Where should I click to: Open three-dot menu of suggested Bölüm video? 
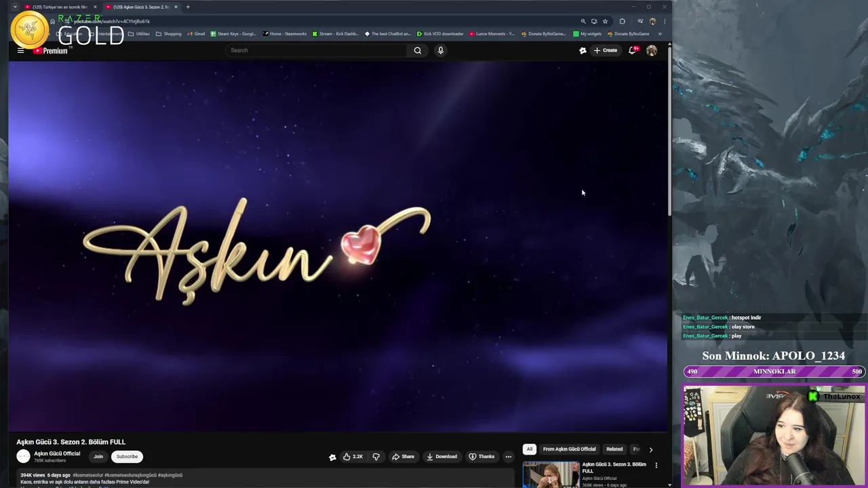pos(656,465)
